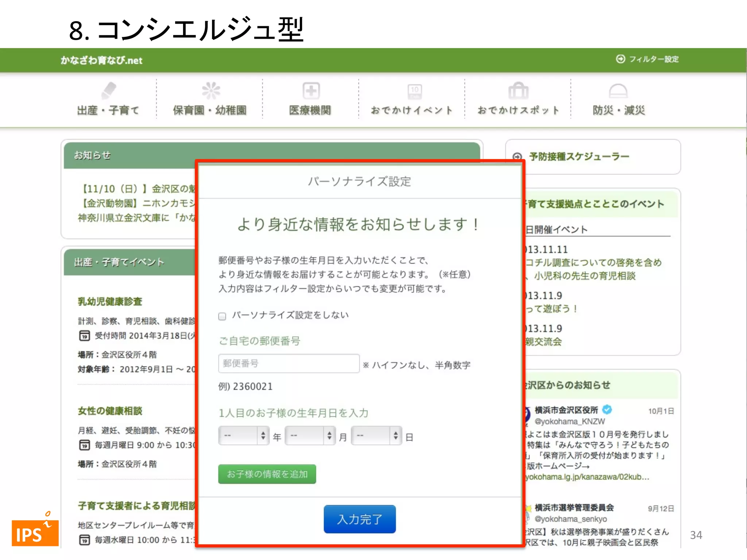Click the フィルター設定 arrow icon
This screenshot has width=747, height=560.
pyautogui.click(x=620, y=59)
